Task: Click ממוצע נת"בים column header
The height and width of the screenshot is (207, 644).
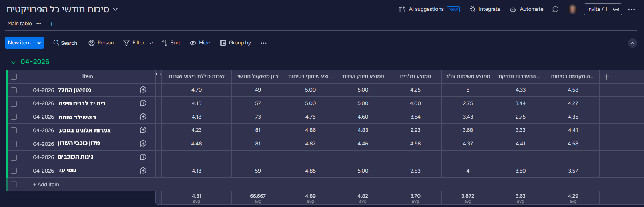Action: pos(415,76)
